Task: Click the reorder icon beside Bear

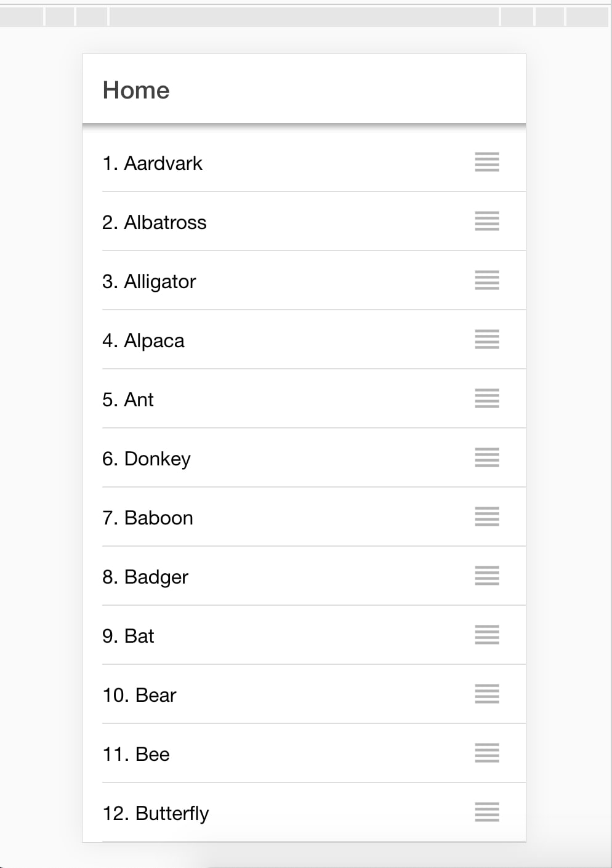Action: pyautogui.click(x=487, y=694)
